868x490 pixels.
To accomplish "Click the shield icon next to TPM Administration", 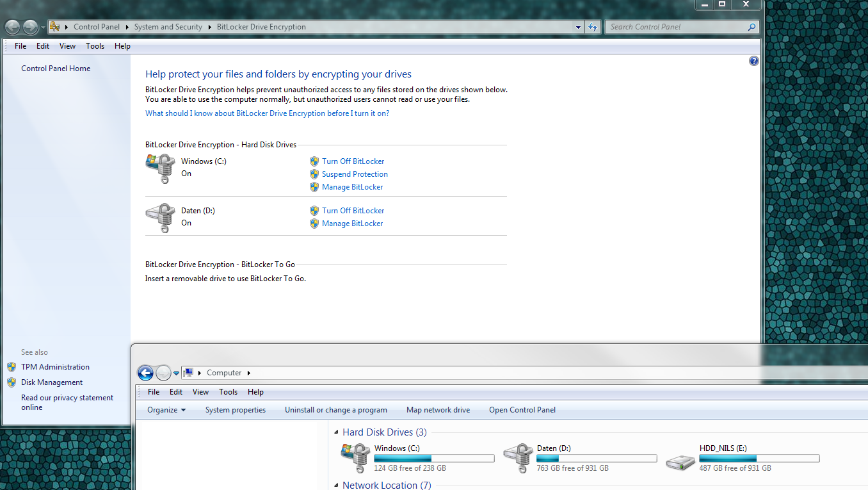I will [12, 367].
